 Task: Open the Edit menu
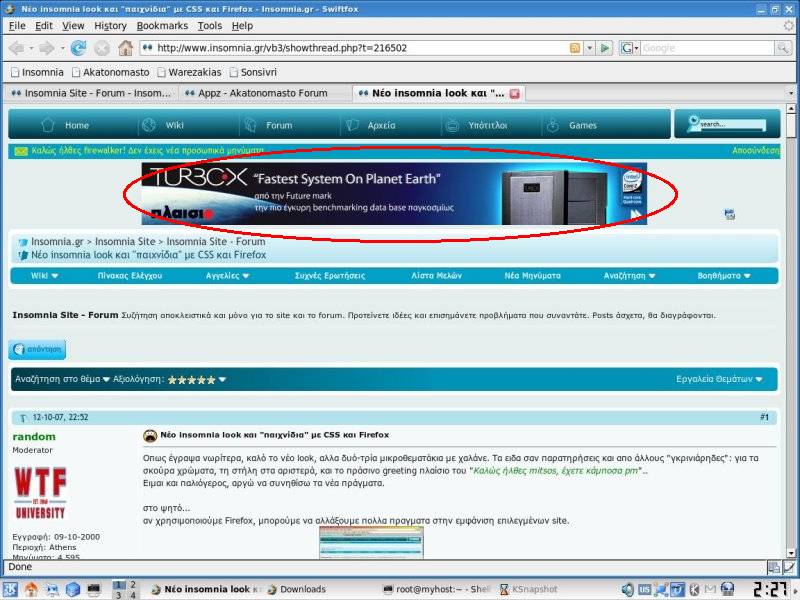pos(43,26)
